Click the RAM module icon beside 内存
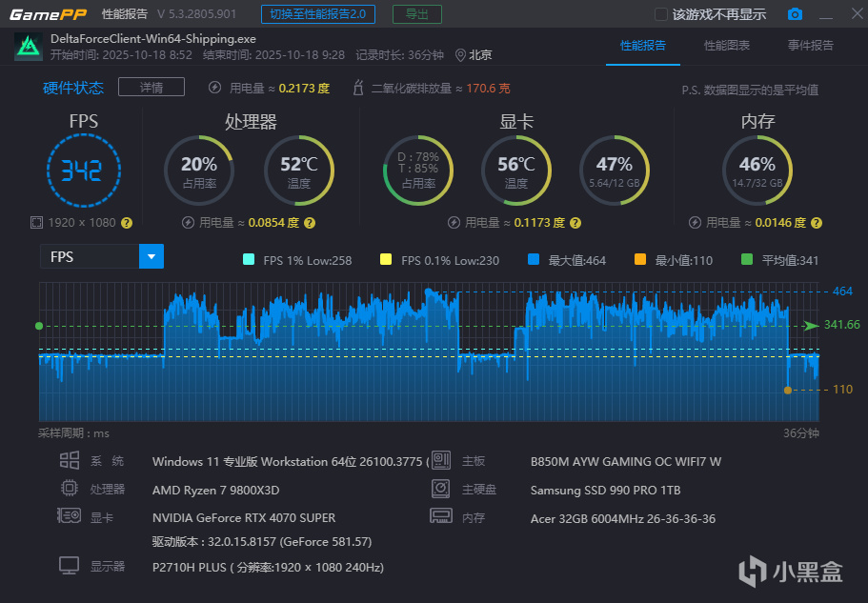The height and width of the screenshot is (603, 868). pos(441,516)
